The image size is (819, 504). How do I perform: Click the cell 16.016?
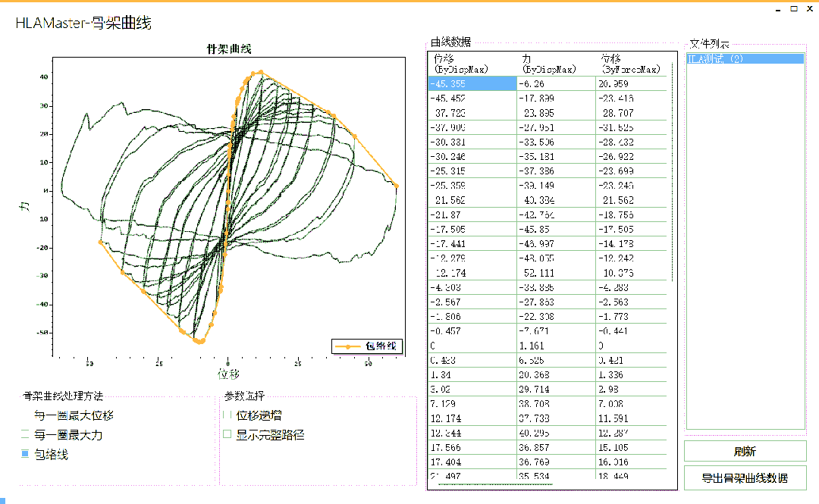[x=632, y=462]
